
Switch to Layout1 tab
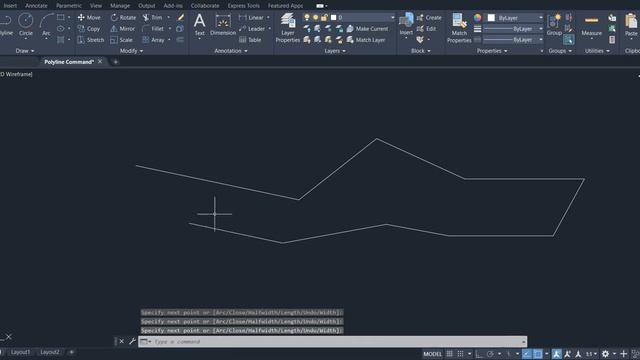tap(20, 352)
